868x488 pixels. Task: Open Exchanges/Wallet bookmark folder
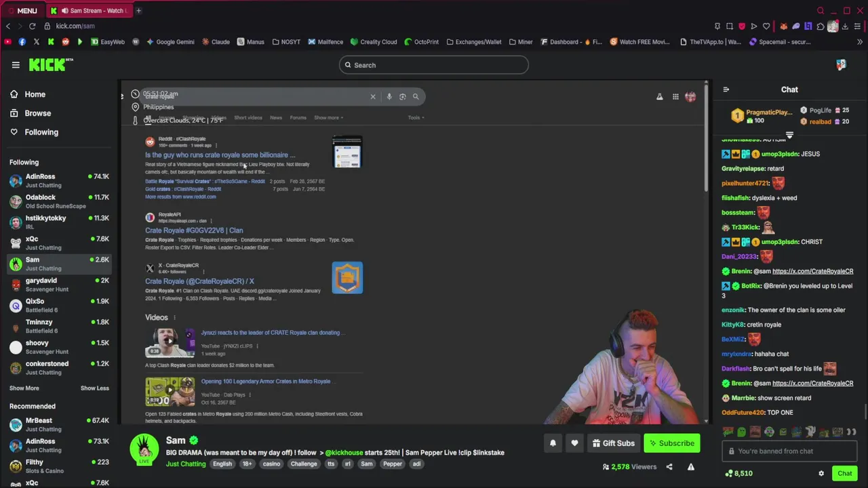473,42
